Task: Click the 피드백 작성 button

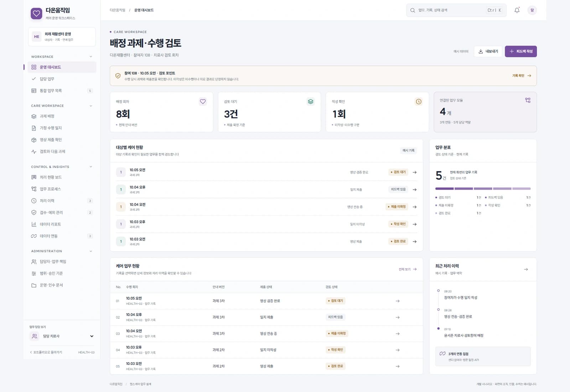Action: 521,51
